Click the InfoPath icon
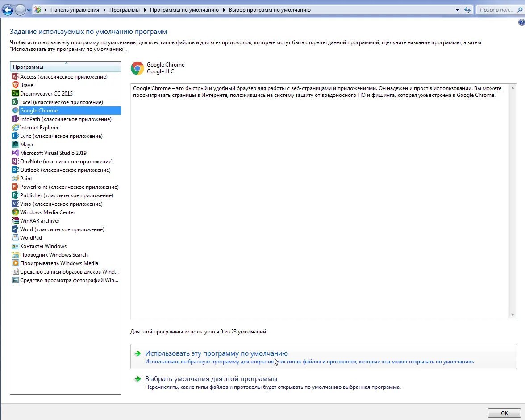 point(15,119)
